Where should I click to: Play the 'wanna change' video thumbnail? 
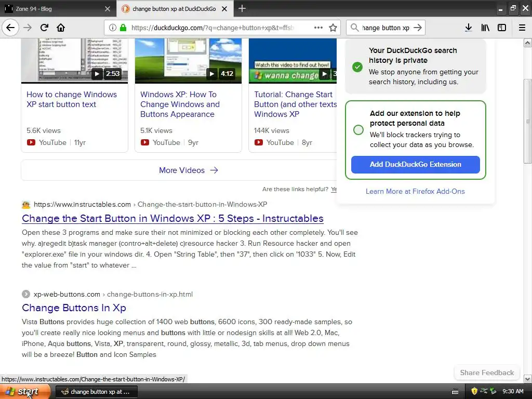pyautogui.click(x=292, y=60)
